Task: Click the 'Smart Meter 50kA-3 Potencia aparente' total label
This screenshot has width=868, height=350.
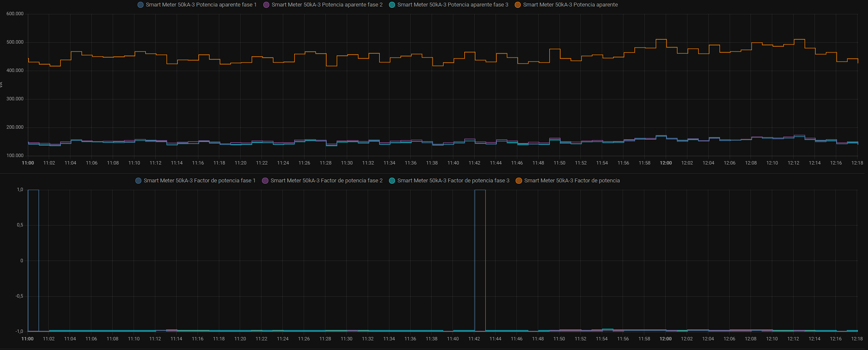Action: 570,5
